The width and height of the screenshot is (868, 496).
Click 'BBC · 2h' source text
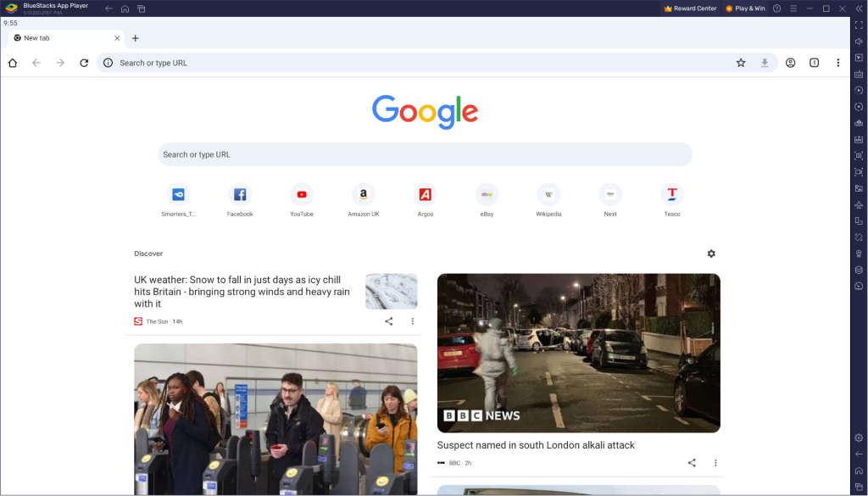coord(460,463)
